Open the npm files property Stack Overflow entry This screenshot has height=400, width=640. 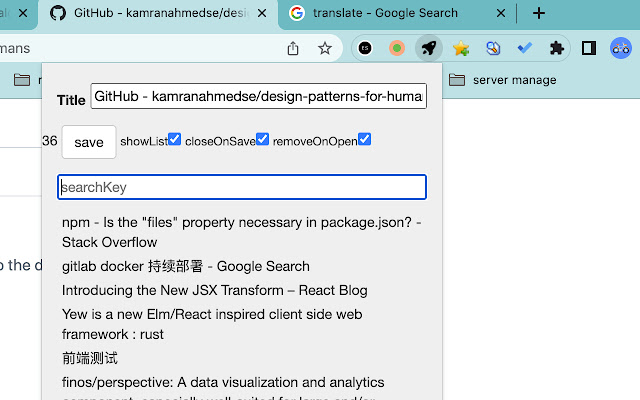(x=242, y=232)
